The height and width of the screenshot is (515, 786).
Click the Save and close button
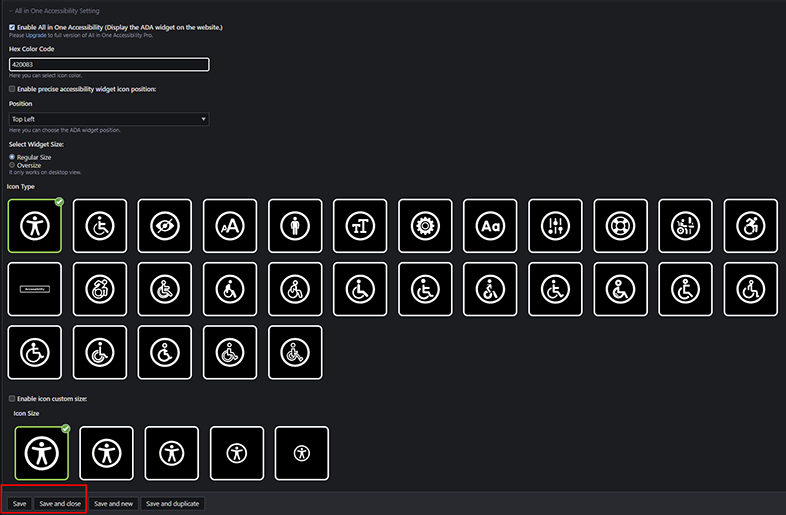point(60,503)
